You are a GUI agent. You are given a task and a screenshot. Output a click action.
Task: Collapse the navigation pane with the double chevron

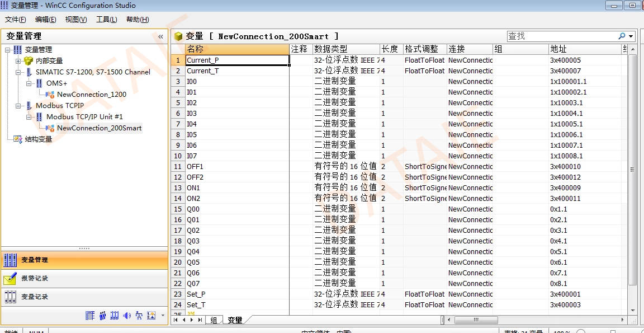[160, 36]
